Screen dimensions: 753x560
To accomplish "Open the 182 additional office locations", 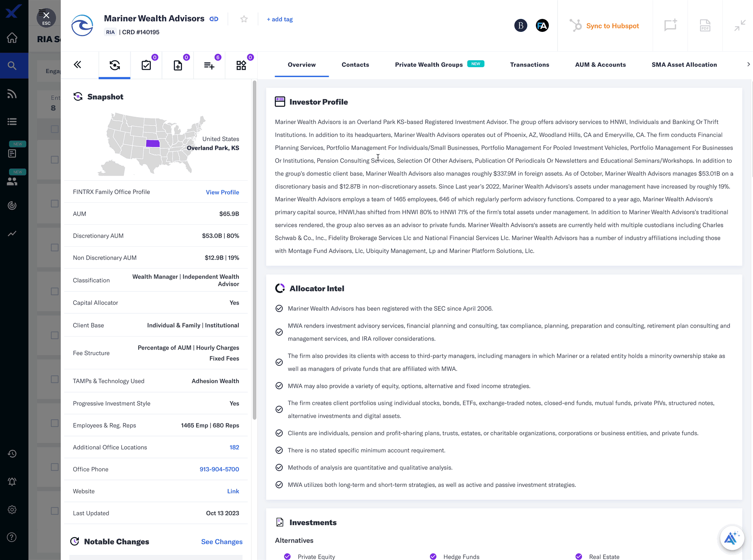I will [234, 448].
